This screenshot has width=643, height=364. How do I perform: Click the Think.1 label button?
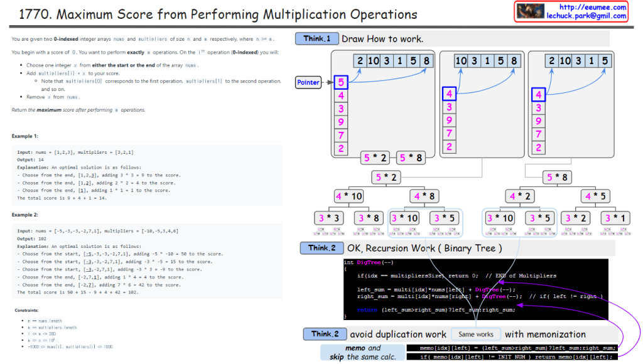point(316,39)
